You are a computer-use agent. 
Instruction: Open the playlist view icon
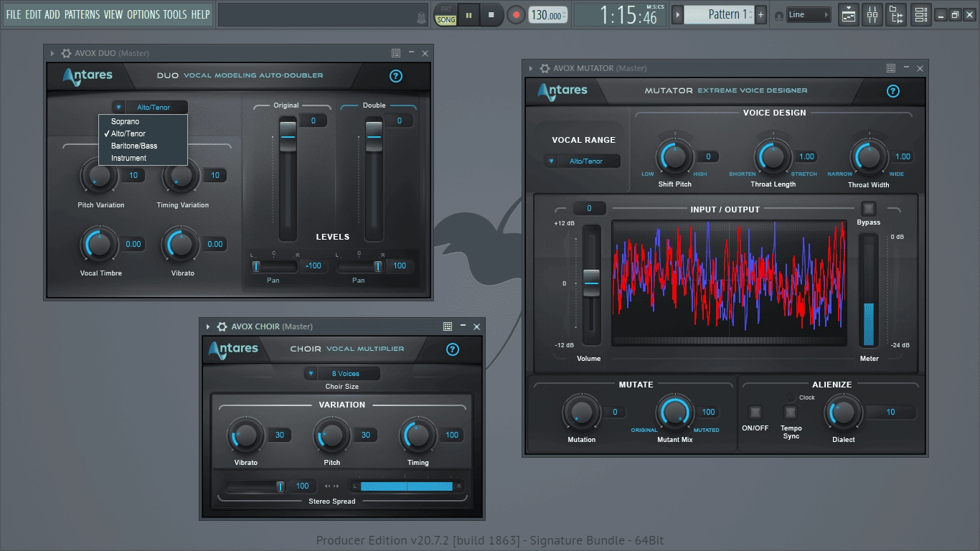coord(849,14)
